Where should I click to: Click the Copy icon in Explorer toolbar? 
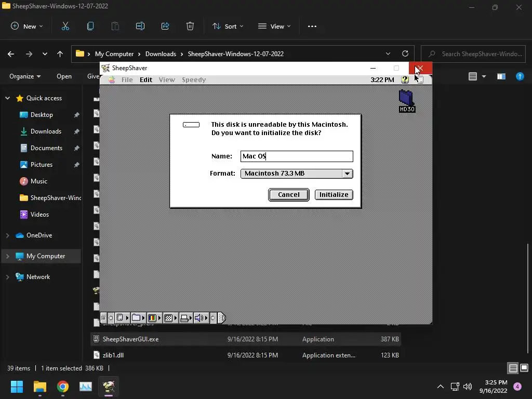click(x=90, y=26)
